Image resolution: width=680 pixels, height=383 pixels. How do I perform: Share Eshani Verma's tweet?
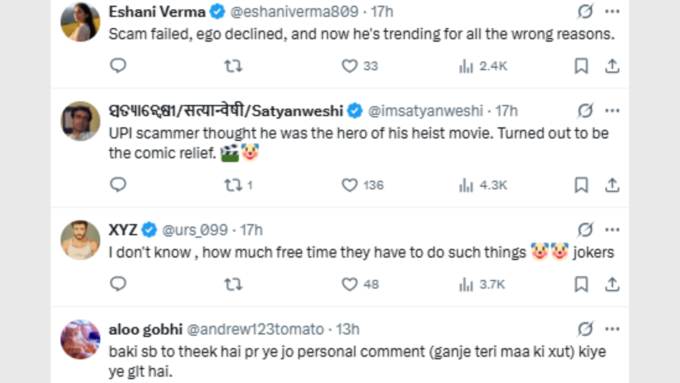coord(612,66)
